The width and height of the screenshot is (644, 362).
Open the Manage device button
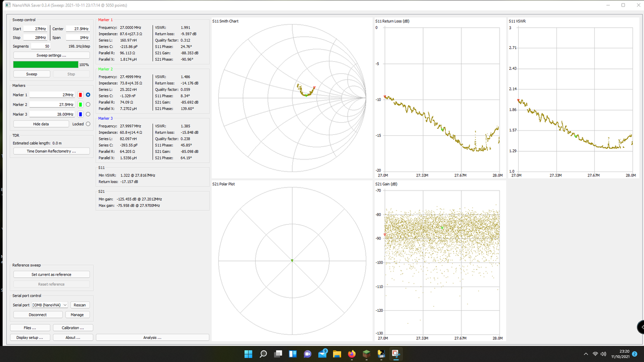pos(77,315)
